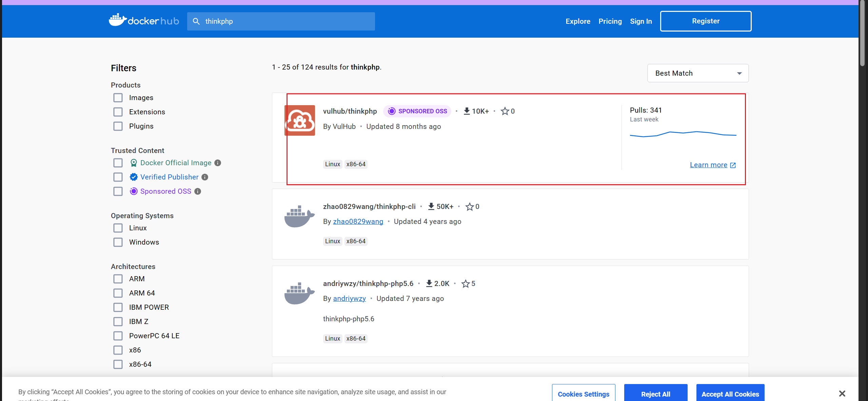Viewport: 868px width, 401px height.
Task: Open the Best Match sort dropdown
Action: [697, 73]
